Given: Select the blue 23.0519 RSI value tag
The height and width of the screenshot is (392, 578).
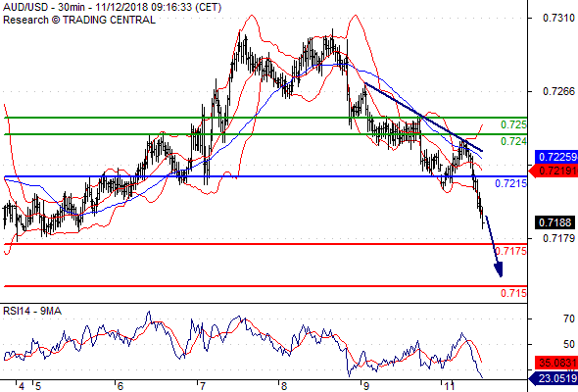Looking at the screenshot, I should [554, 378].
